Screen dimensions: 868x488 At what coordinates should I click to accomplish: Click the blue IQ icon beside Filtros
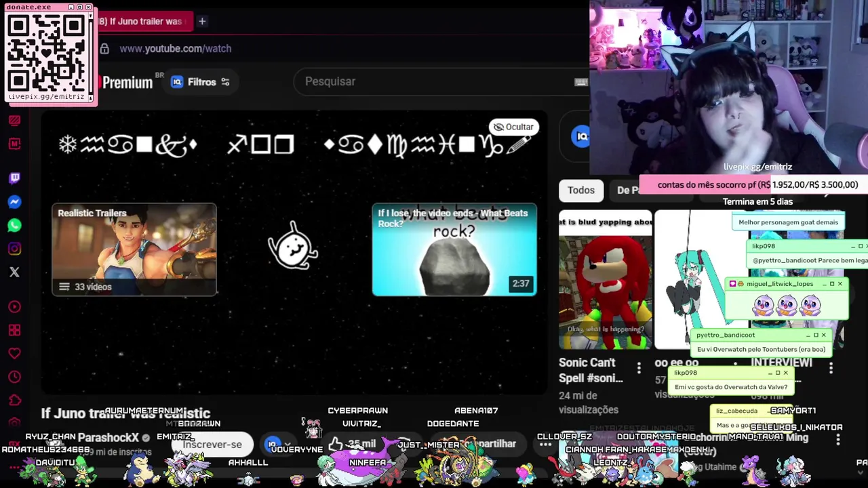177,82
